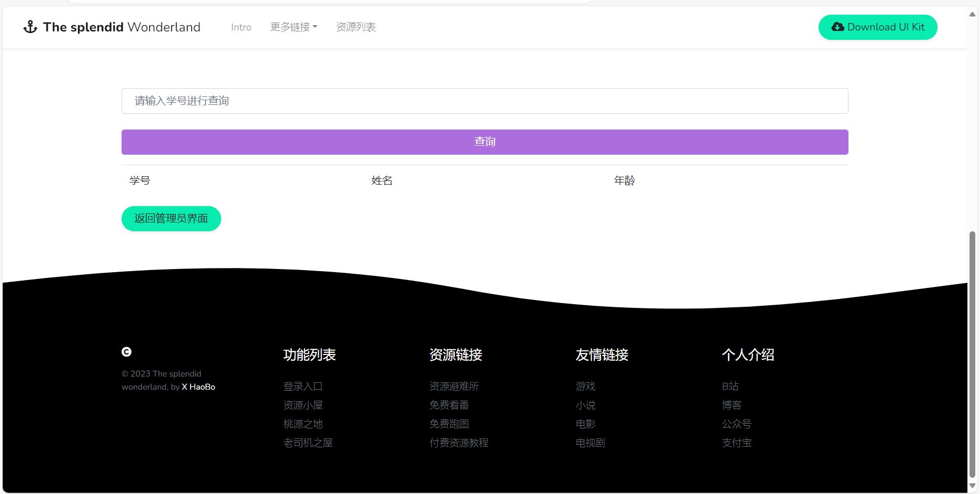
Task: Click the vertical scrollbar thumb
Action: pos(973,355)
